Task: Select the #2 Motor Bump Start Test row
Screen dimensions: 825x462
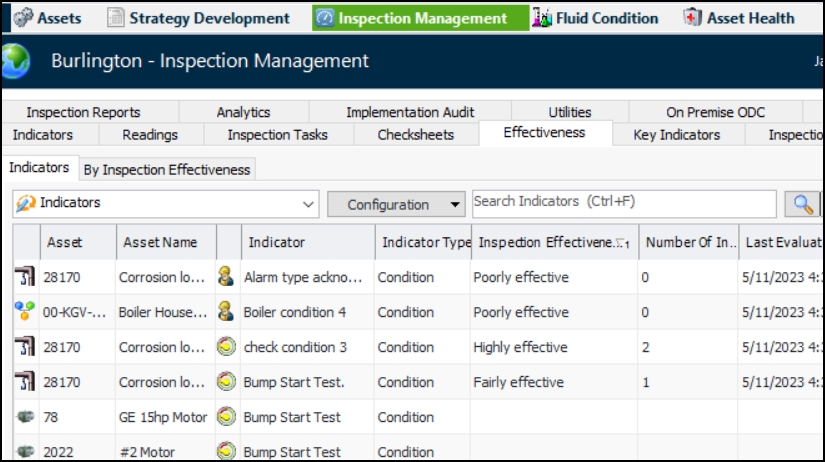Action: 292,452
